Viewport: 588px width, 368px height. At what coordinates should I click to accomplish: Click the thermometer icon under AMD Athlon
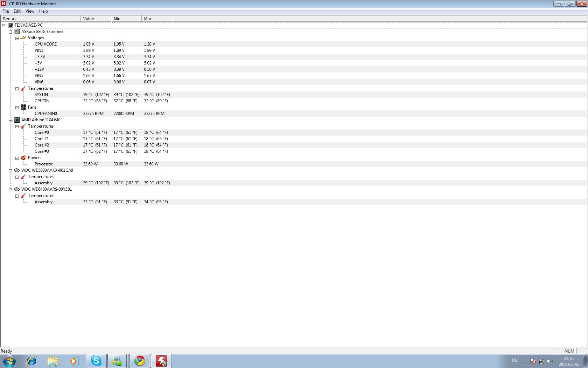click(x=23, y=126)
